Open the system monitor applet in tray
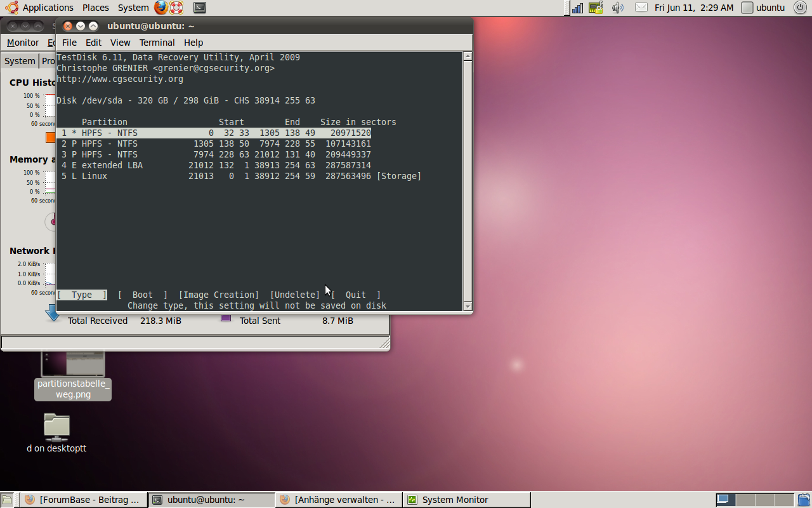Image resolution: width=812 pixels, height=508 pixels. 595,8
